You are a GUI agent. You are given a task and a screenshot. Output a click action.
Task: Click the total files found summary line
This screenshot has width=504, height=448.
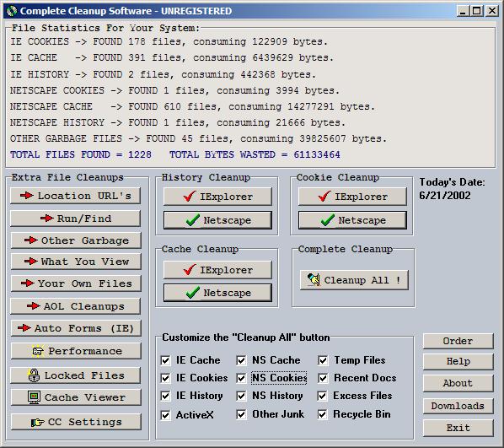[x=175, y=154]
